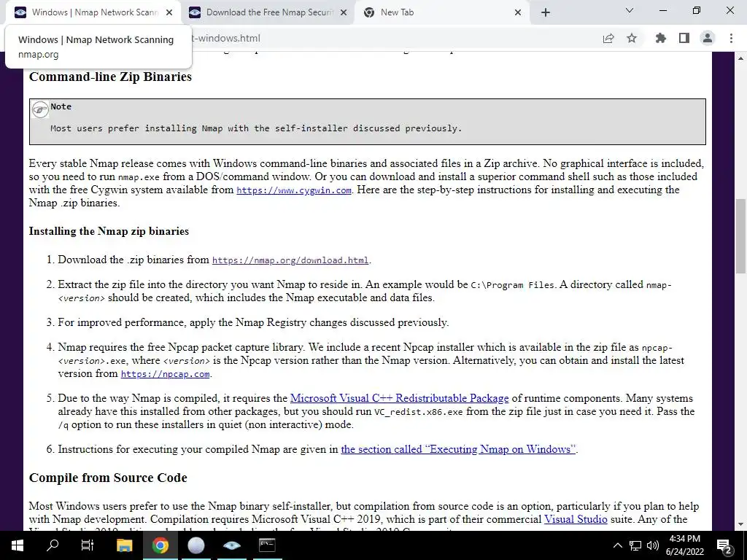This screenshot has height=560, width=747.
Task: Click the scrollbar down arrow
Action: [740, 525]
